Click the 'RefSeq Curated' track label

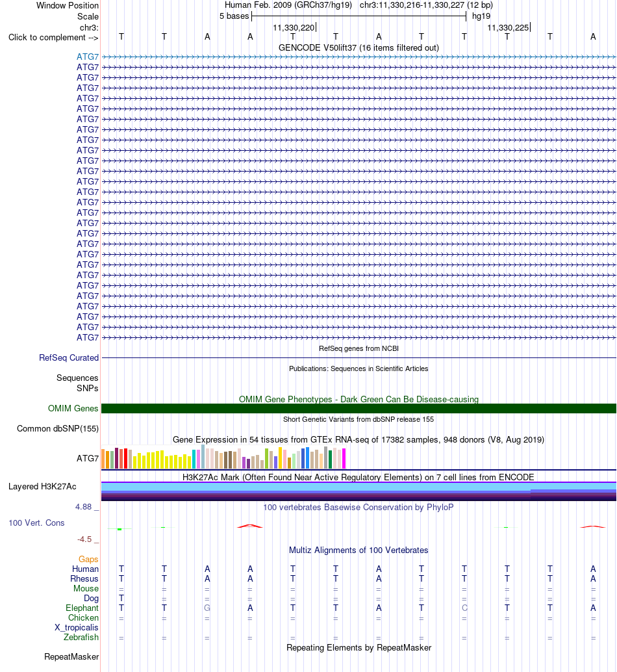coord(69,358)
